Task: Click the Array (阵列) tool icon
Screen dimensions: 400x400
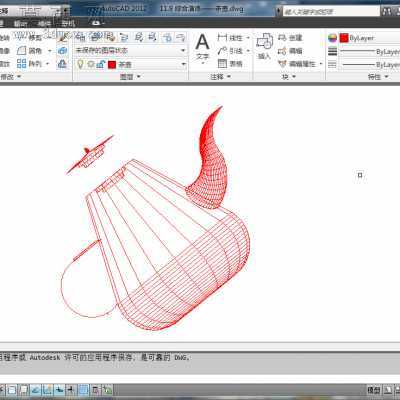Action: coord(21,63)
